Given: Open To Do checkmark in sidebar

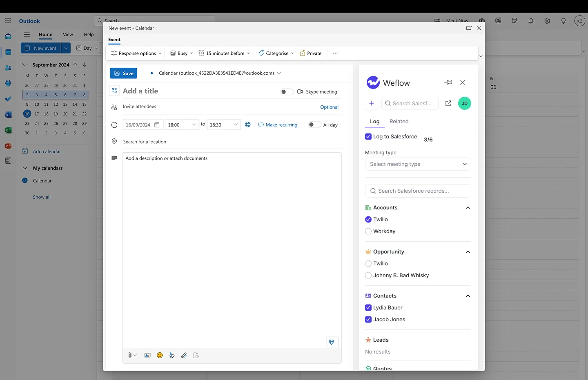Looking at the screenshot, I should tap(8, 99).
